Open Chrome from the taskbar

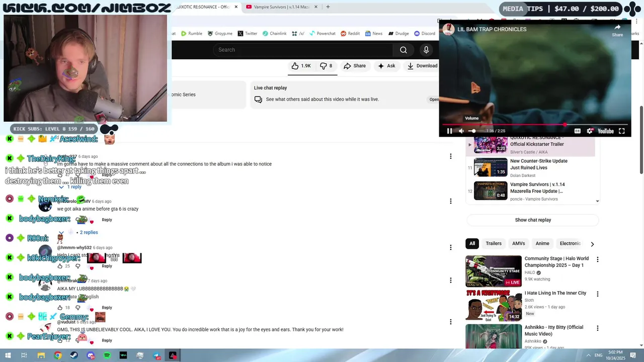click(58, 355)
